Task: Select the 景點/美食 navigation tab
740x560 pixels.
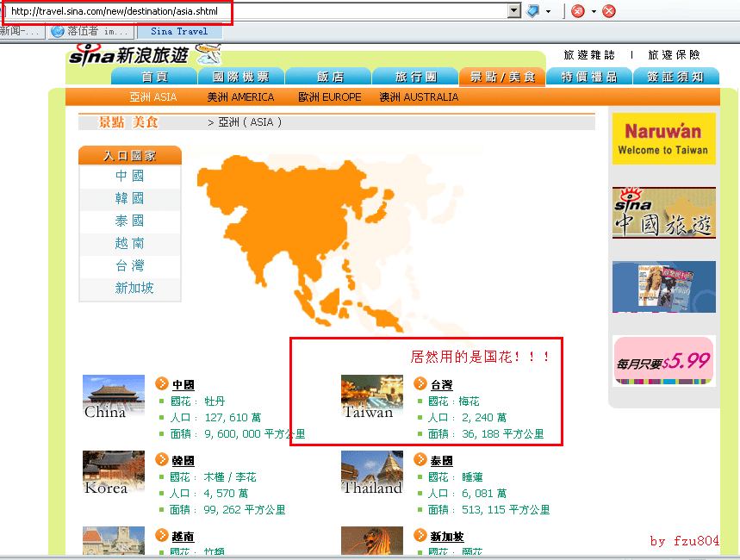Action: tap(502, 77)
